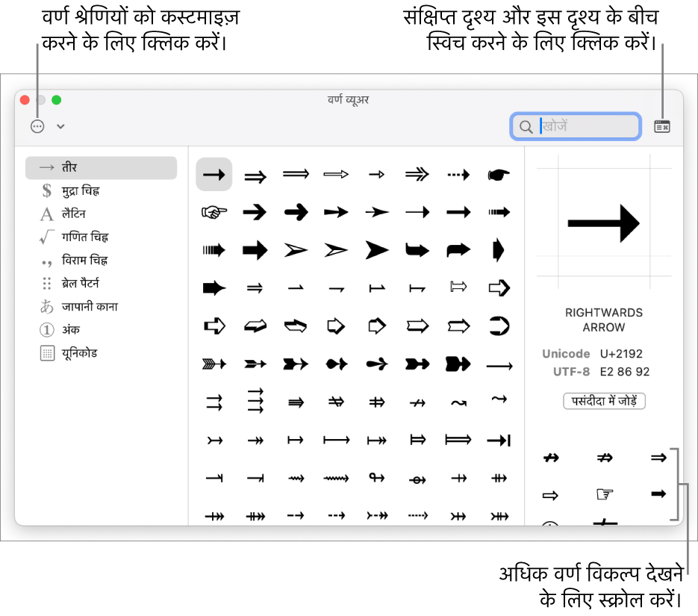Pick the long squiggle rightwards arrow
The height and width of the screenshot is (616, 698).
point(336,478)
